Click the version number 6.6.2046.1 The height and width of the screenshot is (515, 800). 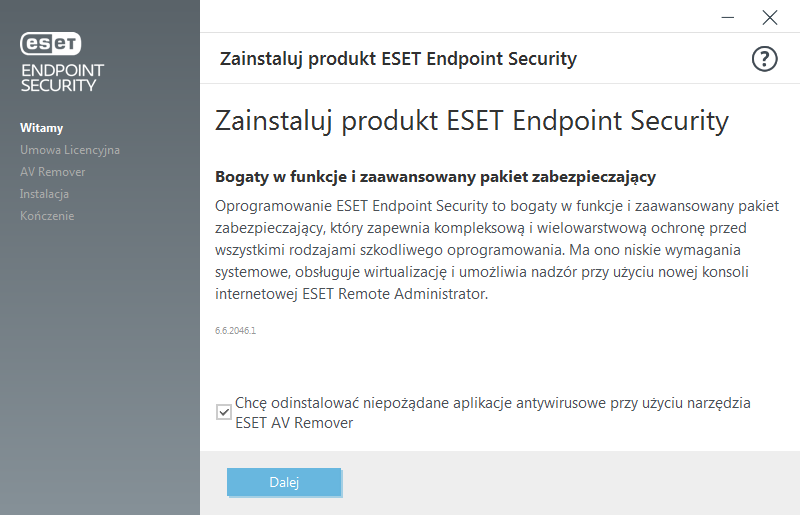tap(236, 329)
